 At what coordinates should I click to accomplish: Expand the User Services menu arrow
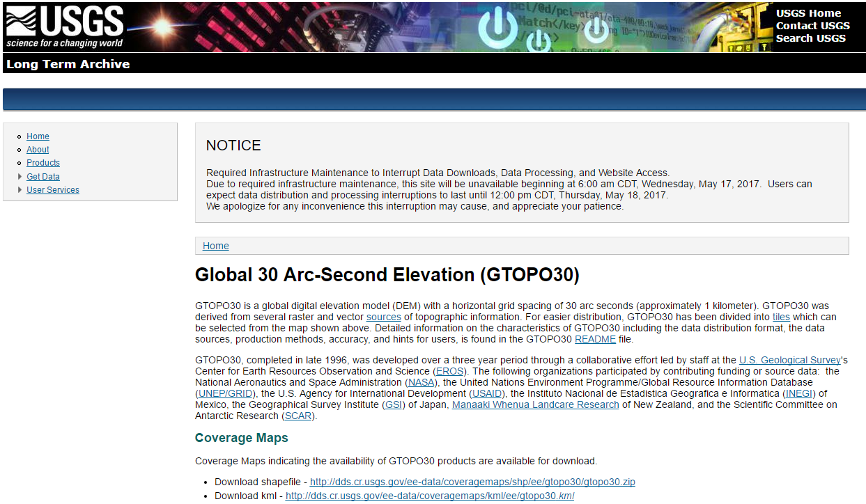[x=20, y=190]
